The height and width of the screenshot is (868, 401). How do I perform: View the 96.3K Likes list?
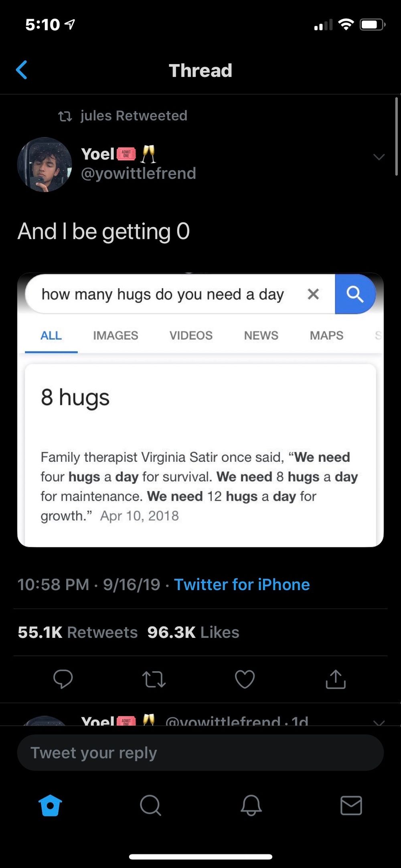[193, 632]
